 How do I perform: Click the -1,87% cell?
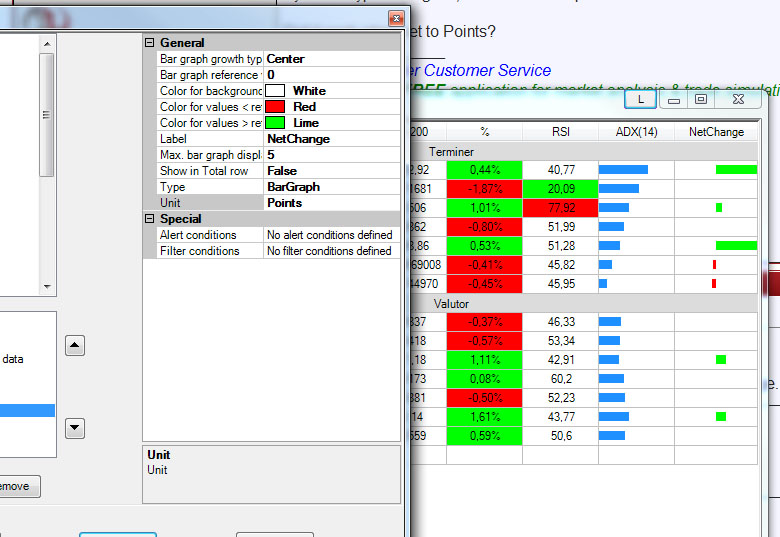pos(485,189)
